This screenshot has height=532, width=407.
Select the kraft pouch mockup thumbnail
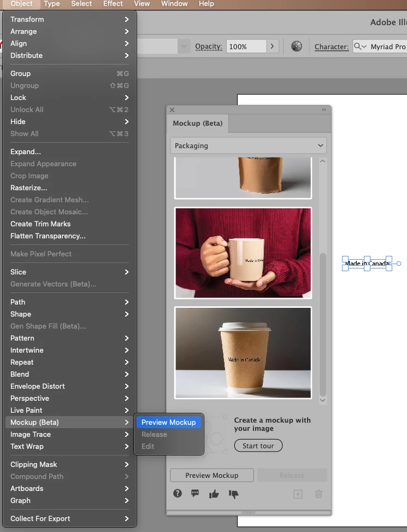pos(243,178)
